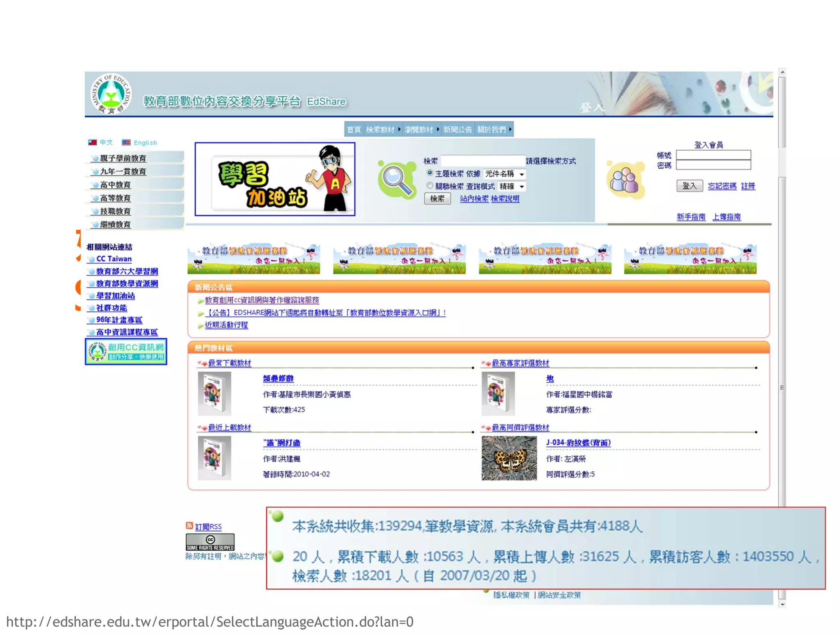
Task: Open the J-034-豹紋蝶(背面) material link
Action: (578, 443)
